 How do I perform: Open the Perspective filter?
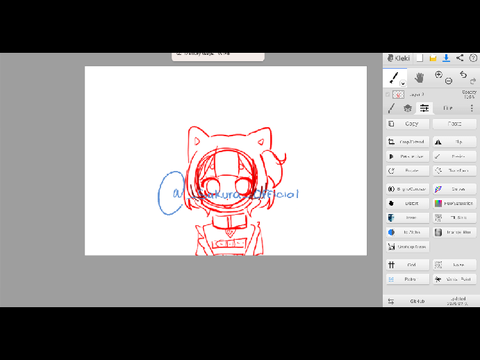(408, 156)
